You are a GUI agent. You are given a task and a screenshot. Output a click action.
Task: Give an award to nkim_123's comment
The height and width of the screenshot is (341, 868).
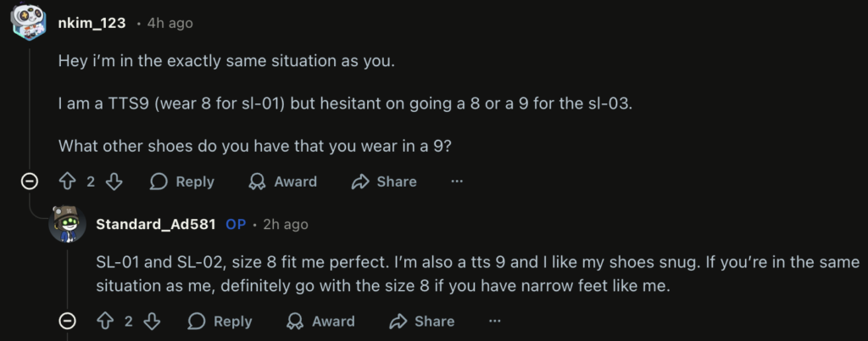click(283, 182)
